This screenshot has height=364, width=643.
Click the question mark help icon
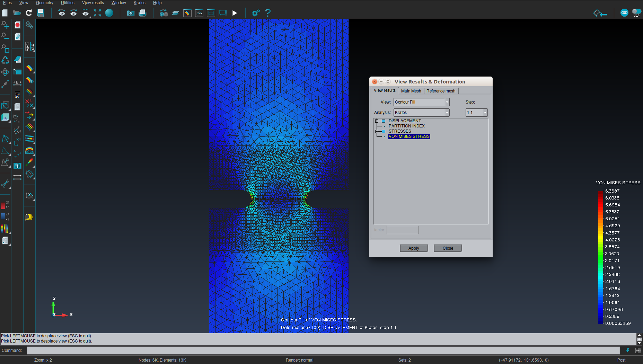[268, 13]
